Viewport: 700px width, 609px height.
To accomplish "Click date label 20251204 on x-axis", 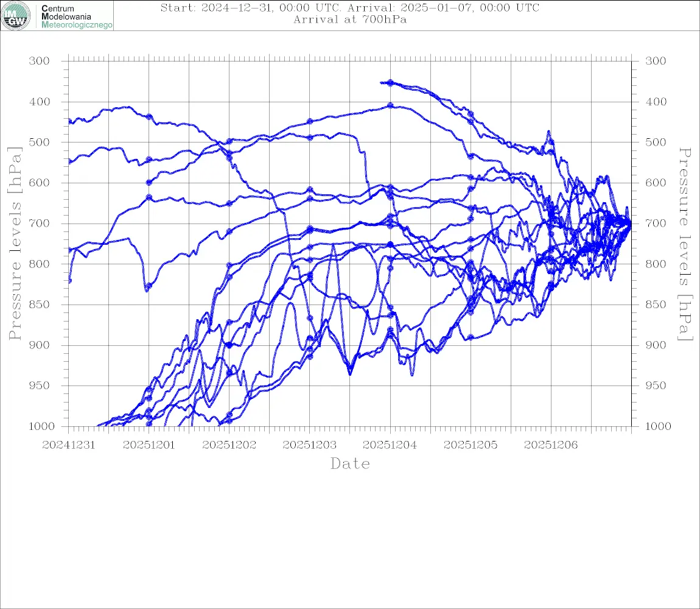I will click(390, 445).
